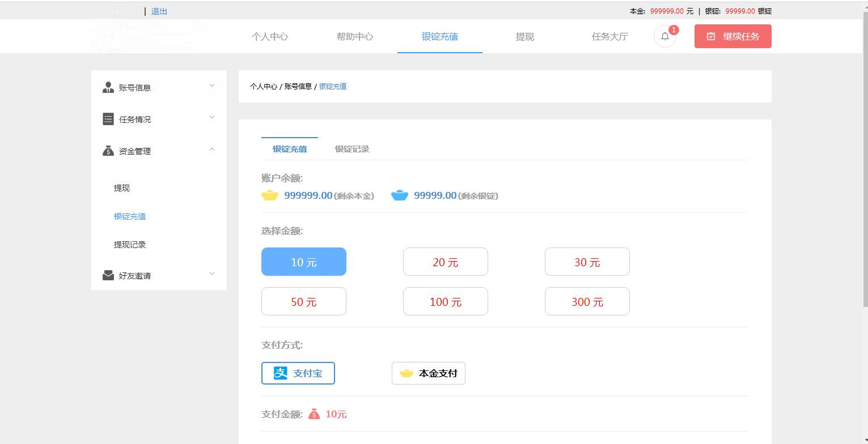Click the blue ingot icon beside 99999.00
The height and width of the screenshot is (444, 868).
[x=400, y=195]
